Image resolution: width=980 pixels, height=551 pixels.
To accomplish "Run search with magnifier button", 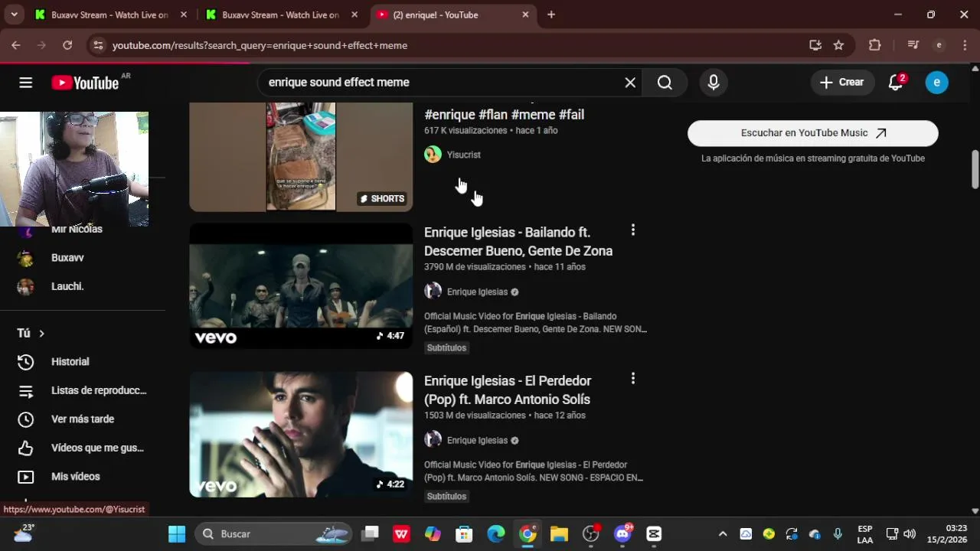I will coord(665,83).
